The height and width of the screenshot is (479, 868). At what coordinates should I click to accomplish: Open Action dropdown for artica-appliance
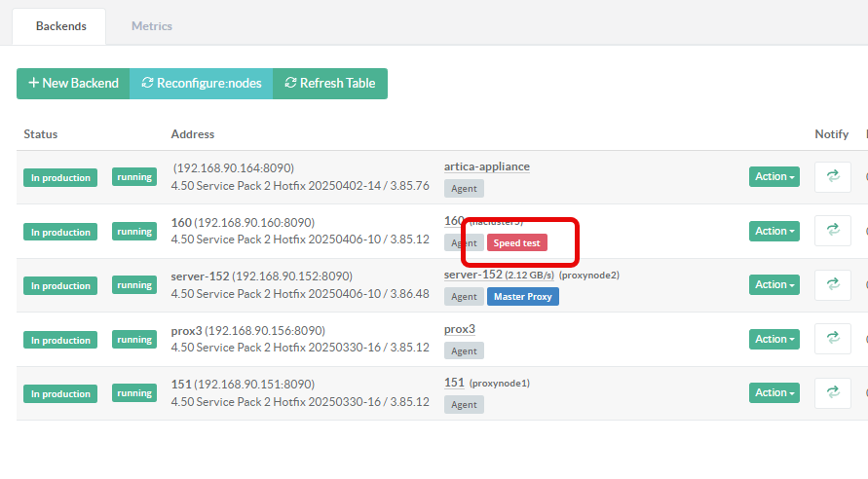(774, 176)
